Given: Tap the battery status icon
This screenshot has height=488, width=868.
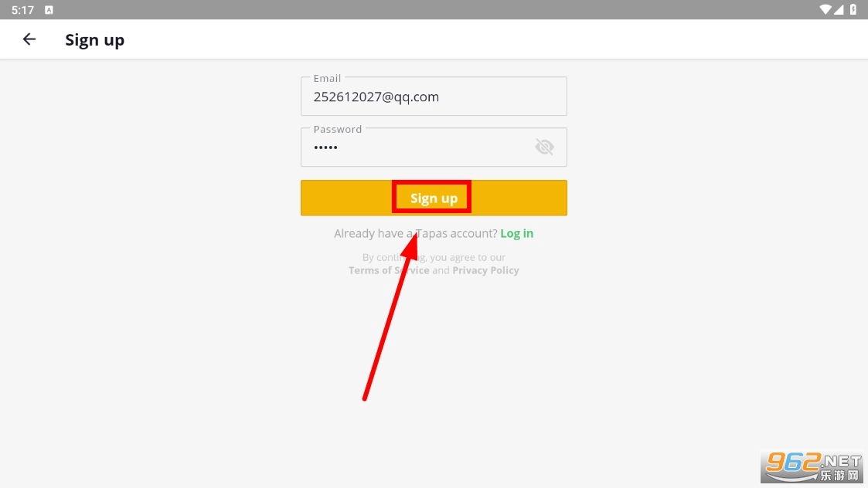Looking at the screenshot, I should 853,9.
